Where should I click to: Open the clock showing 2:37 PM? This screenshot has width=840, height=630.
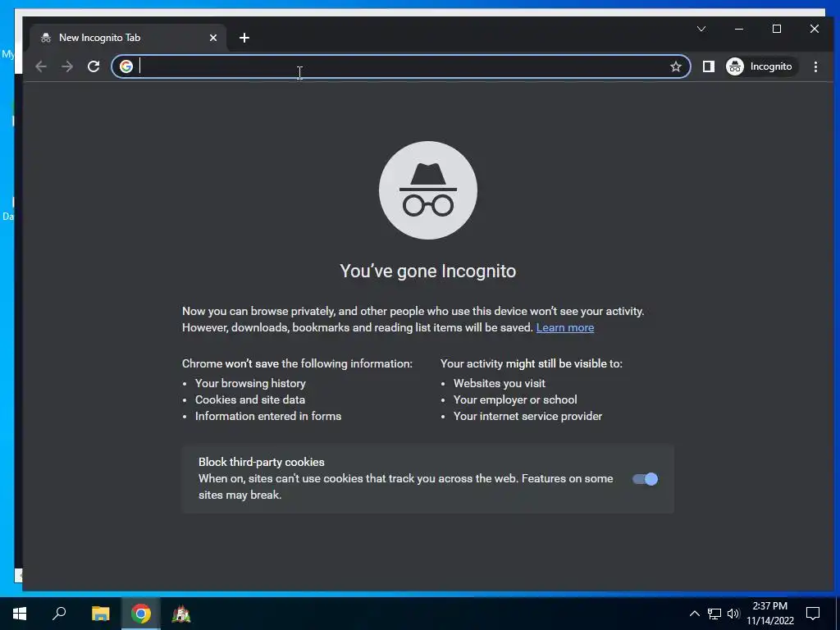769,614
